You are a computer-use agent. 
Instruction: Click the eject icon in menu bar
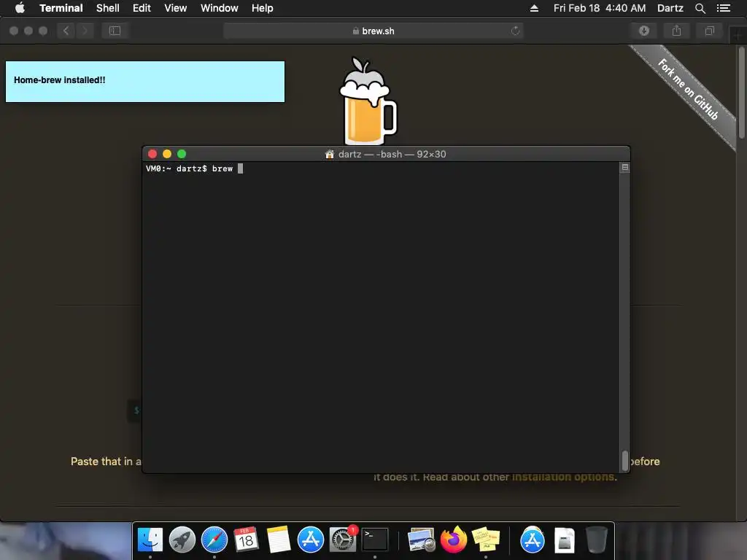click(534, 8)
